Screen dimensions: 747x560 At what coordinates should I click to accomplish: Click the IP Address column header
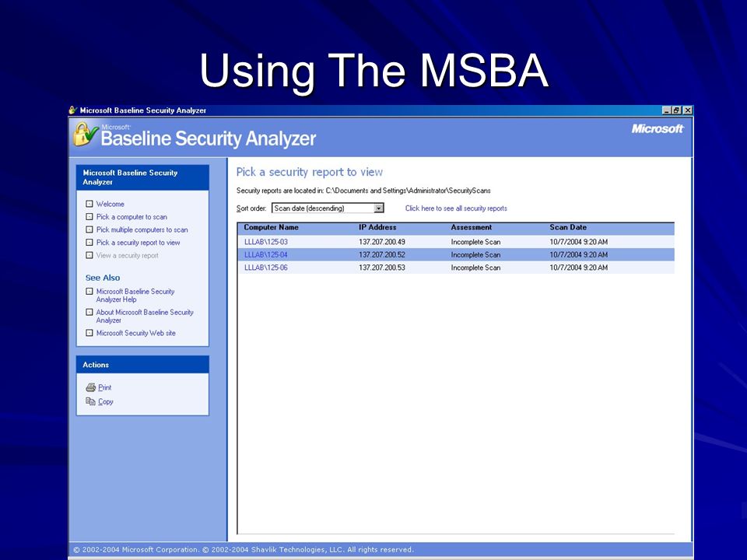click(377, 228)
